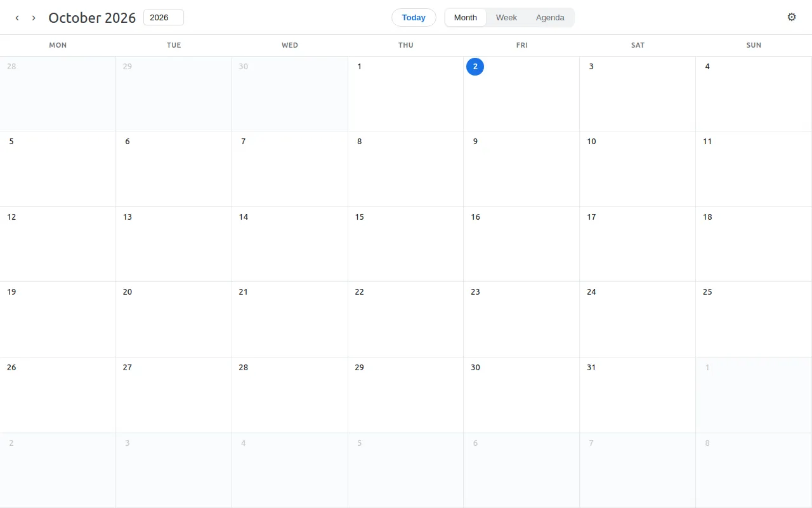This screenshot has height=508, width=812.
Task: Click the THU column header
Action: click(406, 45)
